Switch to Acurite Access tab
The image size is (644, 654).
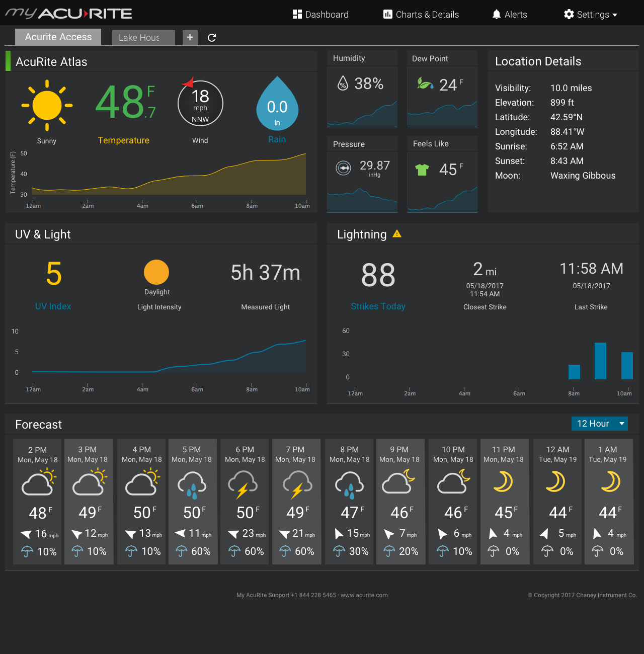(x=58, y=37)
